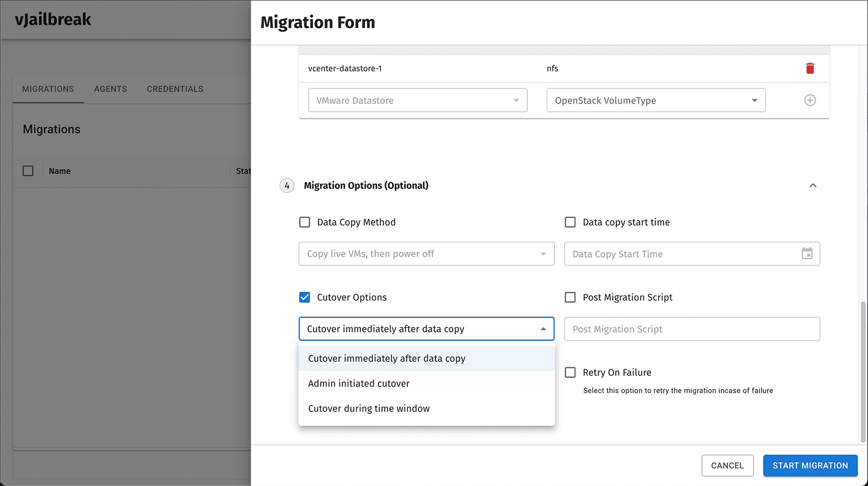Uncheck the Cutover Options checkbox
Viewport: 868px width, 486px height.
point(305,297)
